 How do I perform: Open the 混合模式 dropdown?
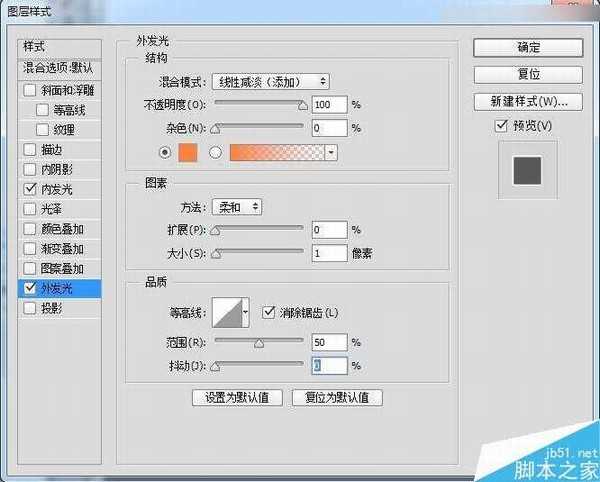coord(270,81)
